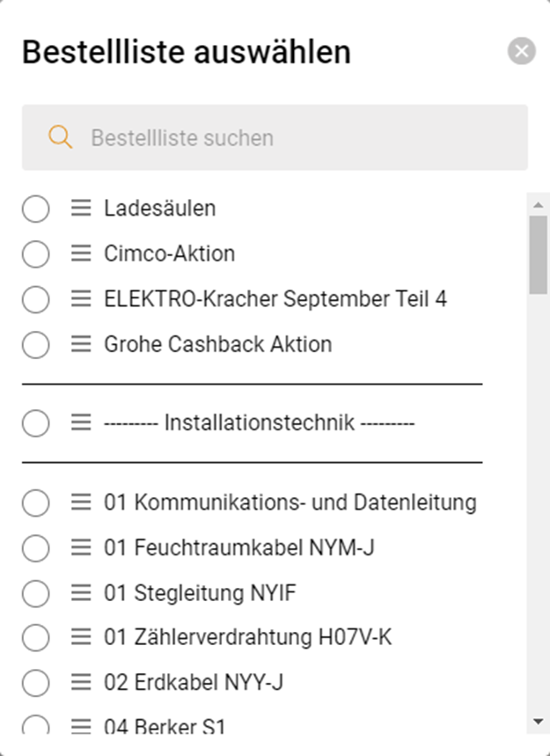Close the Bestellliste auswählen dialog
Screen dimensions: 550x756
coord(522,51)
